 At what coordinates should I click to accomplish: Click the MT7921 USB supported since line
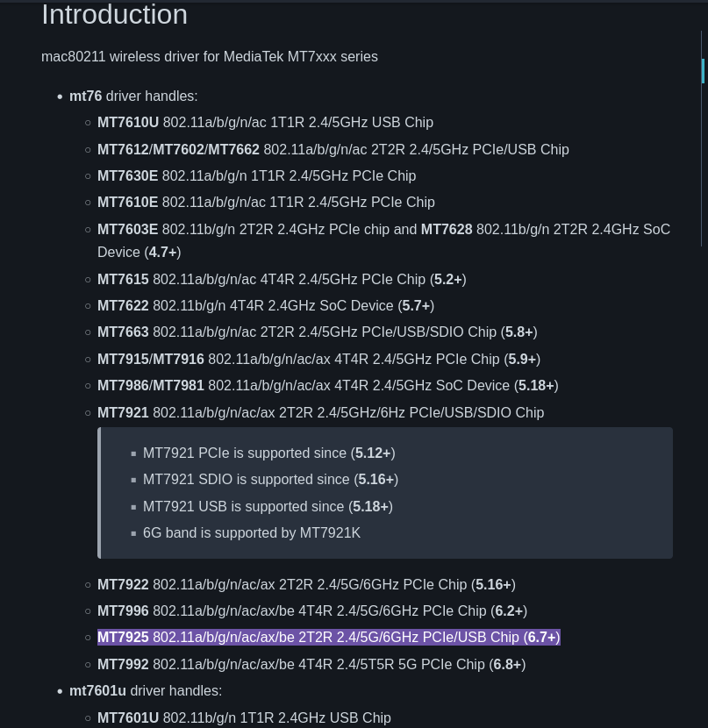[x=268, y=507]
